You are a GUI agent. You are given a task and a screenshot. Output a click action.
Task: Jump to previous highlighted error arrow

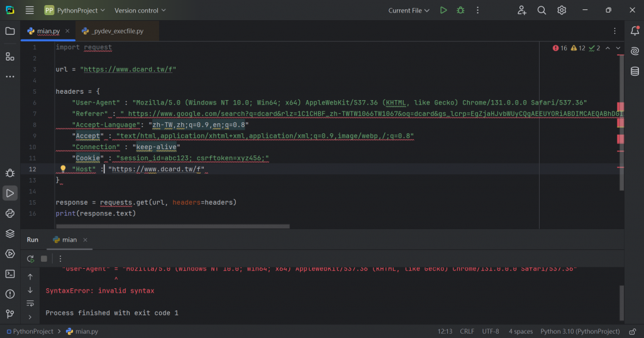608,48
